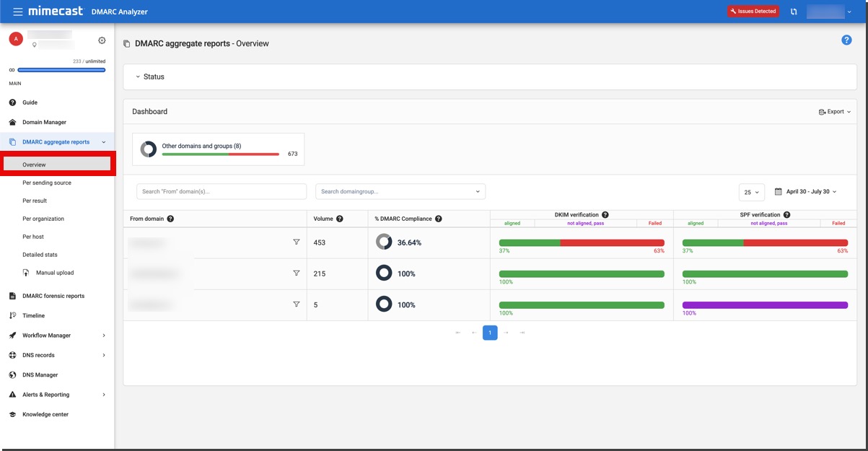Image resolution: width=868 pixels, height=451 pixels.
Task: Click the first page pagination arrow
Action: click(x=458, y=333)
